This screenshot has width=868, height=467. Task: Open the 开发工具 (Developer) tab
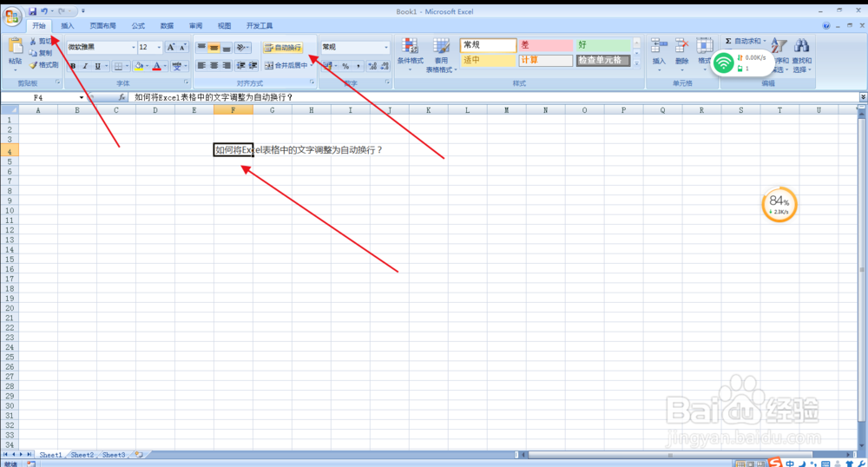pyautogui.click(x=260, y=26)
